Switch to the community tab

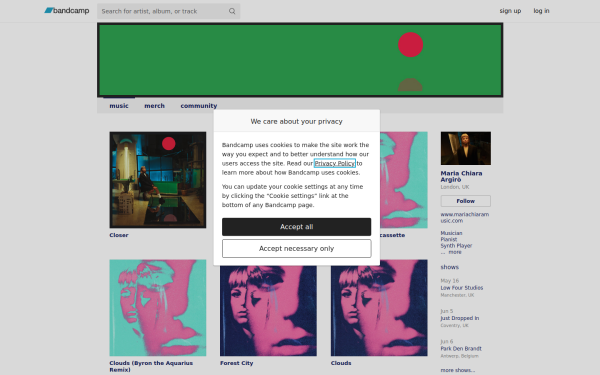[x=199, y=106]
